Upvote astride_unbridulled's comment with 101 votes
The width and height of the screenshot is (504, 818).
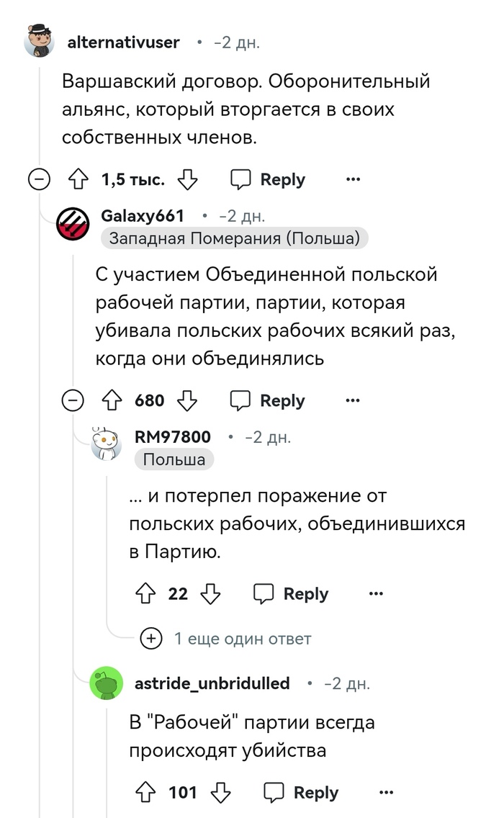(145, 793)
